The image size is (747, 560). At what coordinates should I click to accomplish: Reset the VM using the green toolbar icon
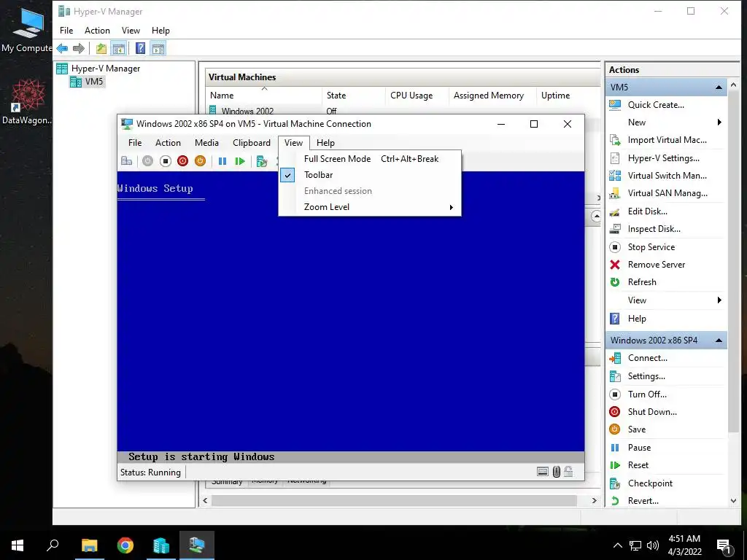pos(239,161)
